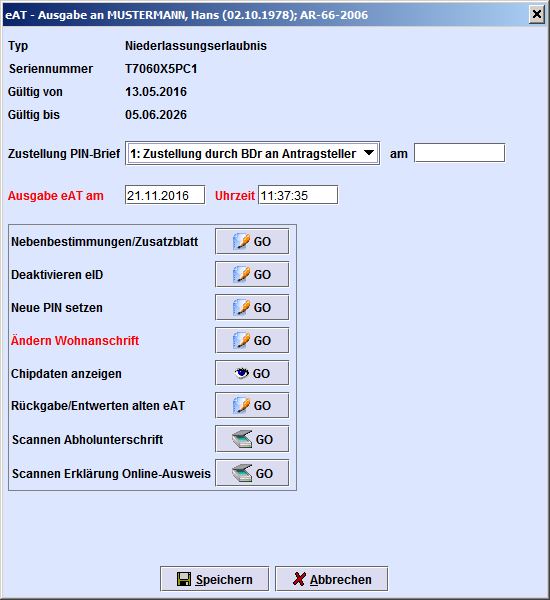550x600 pixels.
Task: Click the red X icon on Abbrechen
Action: (x=299, y=579)
